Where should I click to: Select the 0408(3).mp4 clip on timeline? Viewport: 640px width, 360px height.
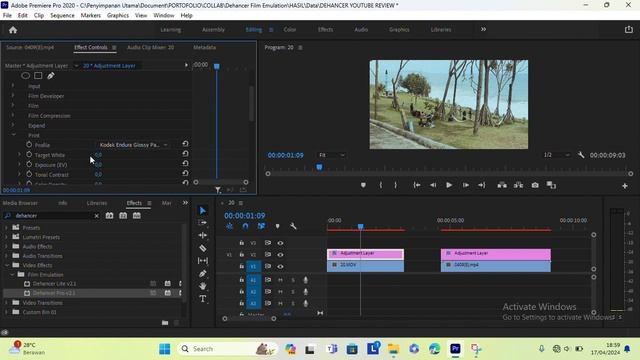click(x=496, y=266)
